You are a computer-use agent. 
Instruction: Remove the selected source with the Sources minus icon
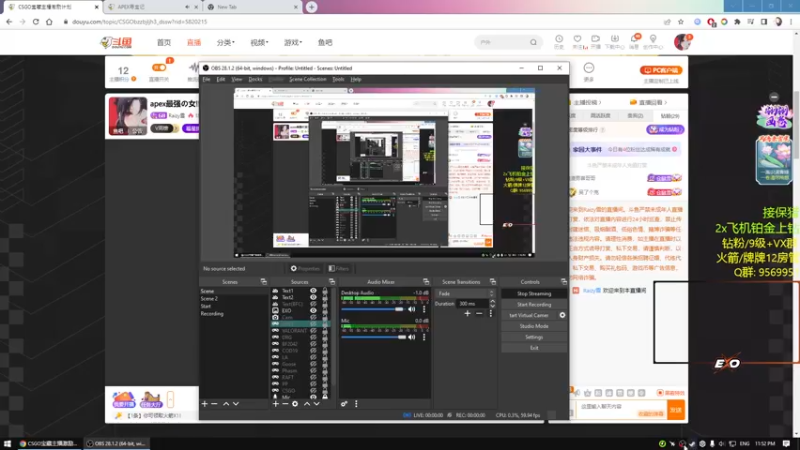pos(285,404)
